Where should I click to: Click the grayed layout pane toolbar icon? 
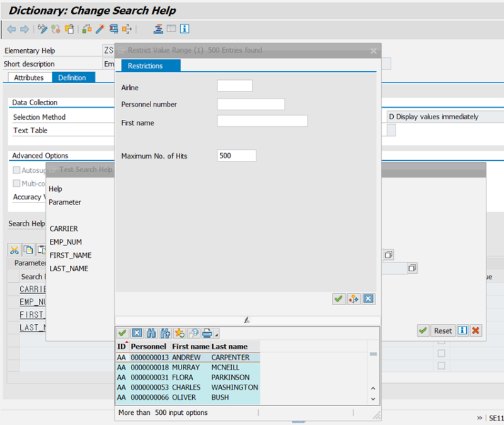pos(171,28)
